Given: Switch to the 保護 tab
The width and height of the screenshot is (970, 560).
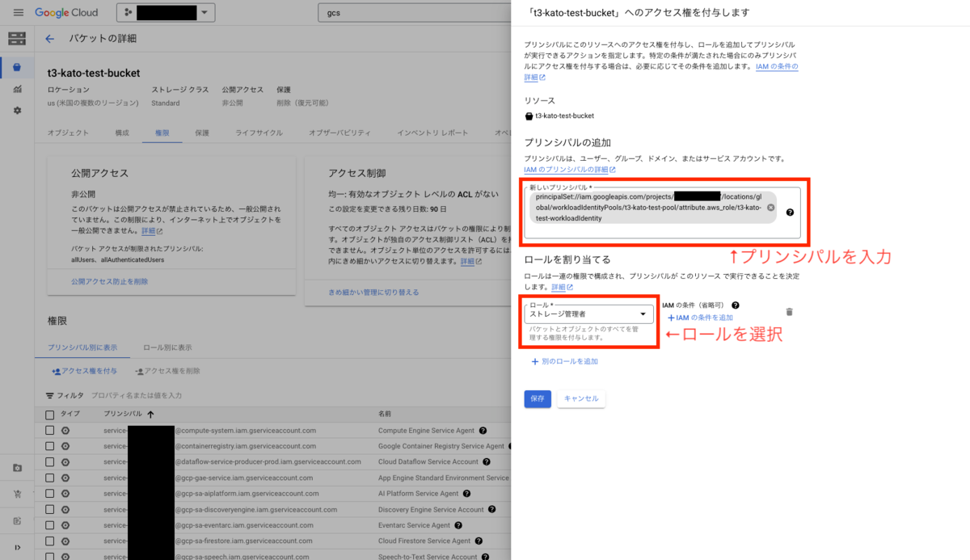Looking at the screenshot, I should [x=202, y=133].
